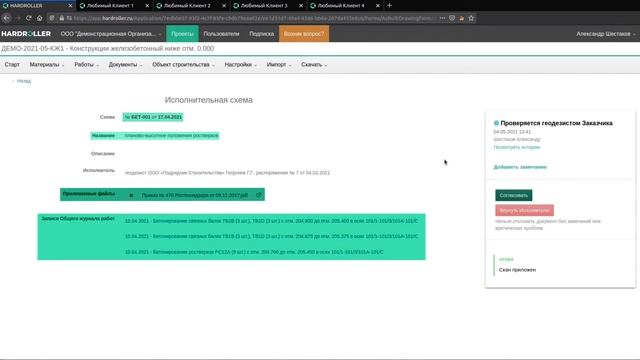640x360 pixels.
Task: Click the orange Возник вопрос? button
Action: click(304, 34)
